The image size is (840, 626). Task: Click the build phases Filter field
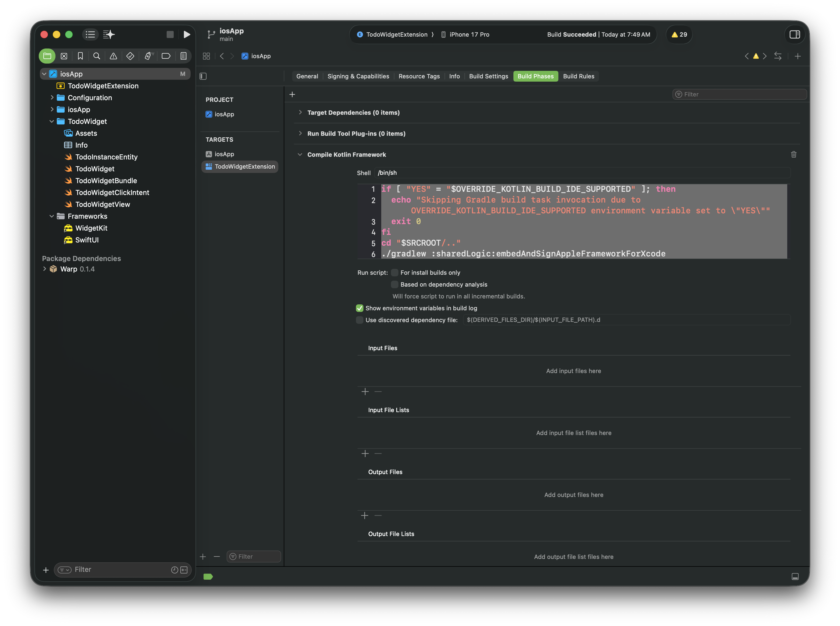click(739, 94)
